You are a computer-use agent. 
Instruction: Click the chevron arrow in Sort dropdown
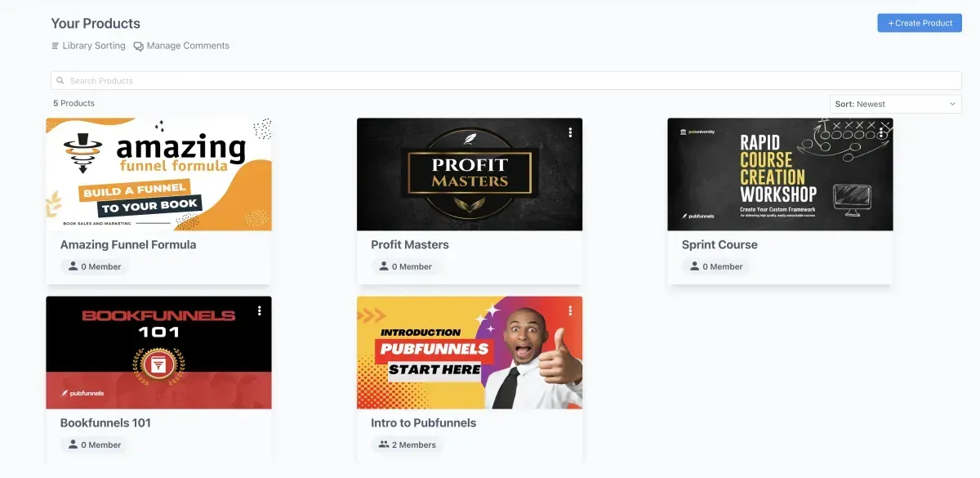[952, 104]
